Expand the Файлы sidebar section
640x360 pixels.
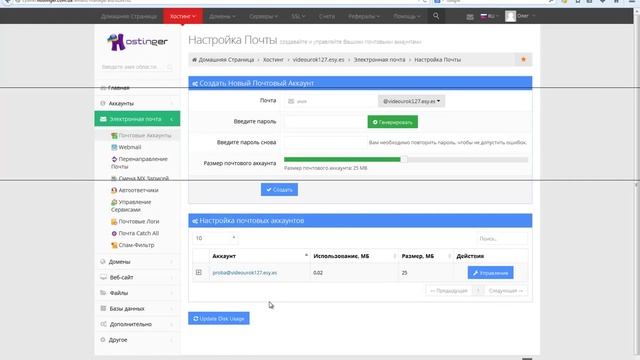pyautogui.click(x=137, y=293)
